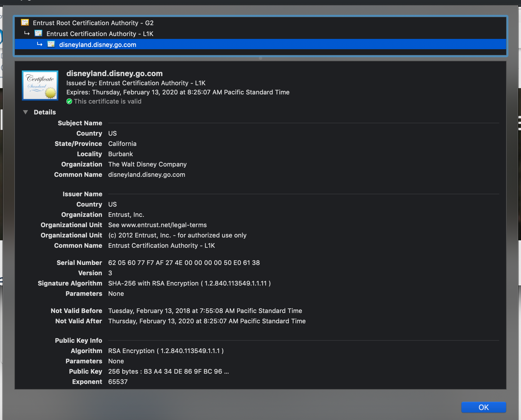This screenshot has height=420, width=521.
Task: Click the green valid certificate checkmark icon
Action: [69, 101]
